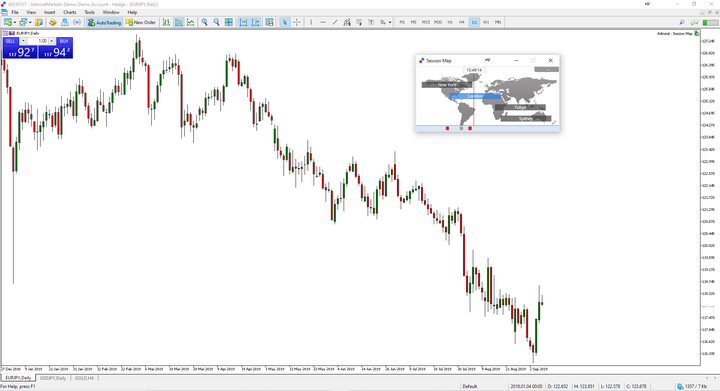720x391 pixels.
Task: Open toolbar search magnifier icon
Action: 682,22
